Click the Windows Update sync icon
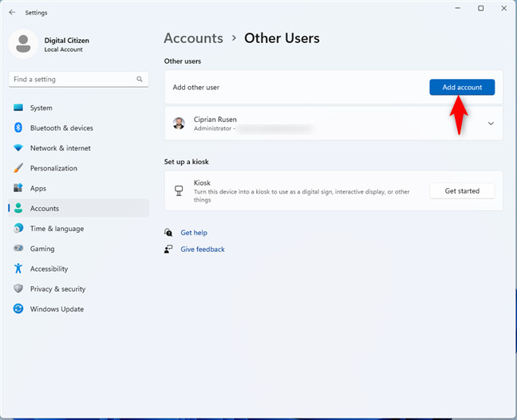Screen dimensions: 517x420 pyautogui.click(x=18, y=309)
